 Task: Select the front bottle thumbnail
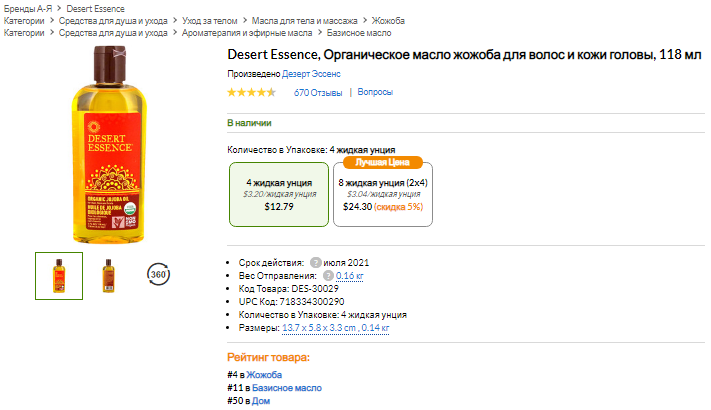59,275
